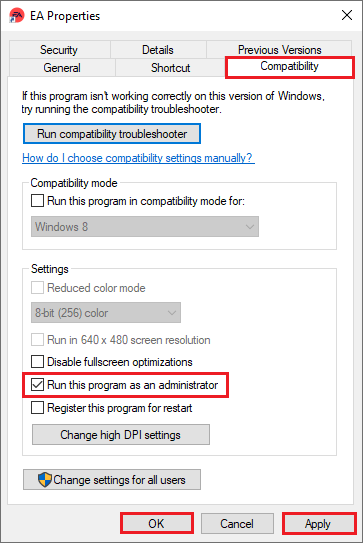The image size is (363, 543).
Task: Enable Run this program in compatibility mode
Action: [x=37, y=201]
